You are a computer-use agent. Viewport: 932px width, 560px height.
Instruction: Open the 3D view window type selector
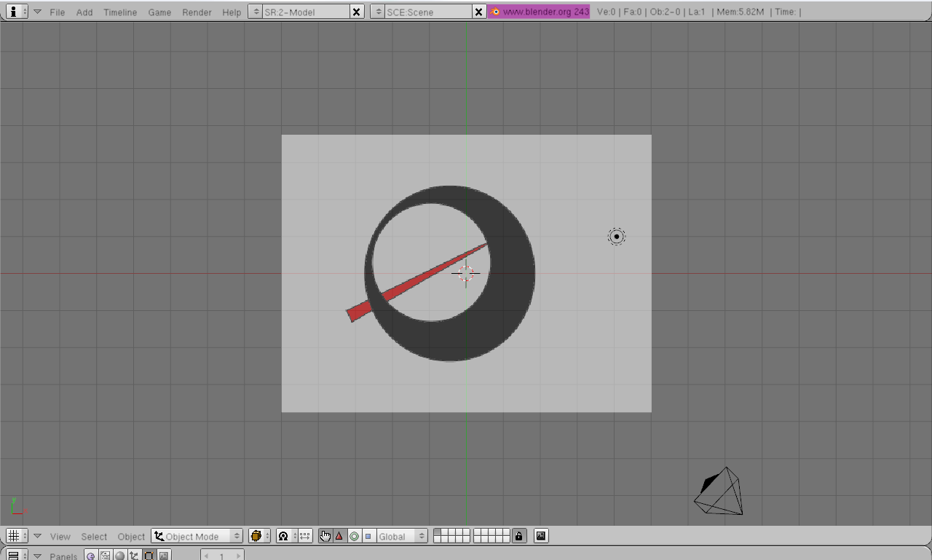tap(17, 536)
